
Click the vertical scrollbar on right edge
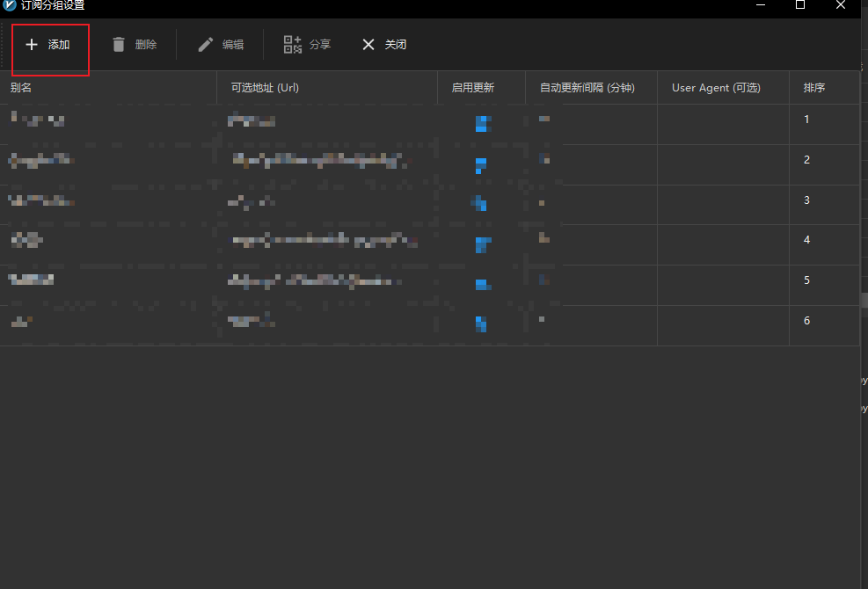tap(864, 300)
